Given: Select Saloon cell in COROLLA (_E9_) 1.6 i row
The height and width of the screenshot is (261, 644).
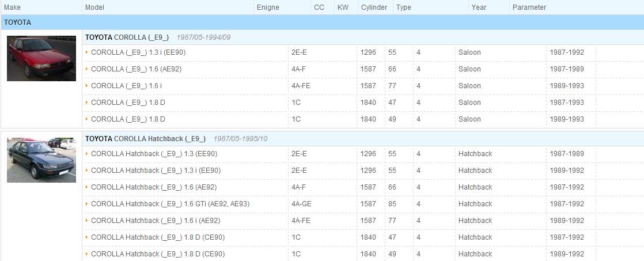Looking at the screenshot, I should pos(469,85).
